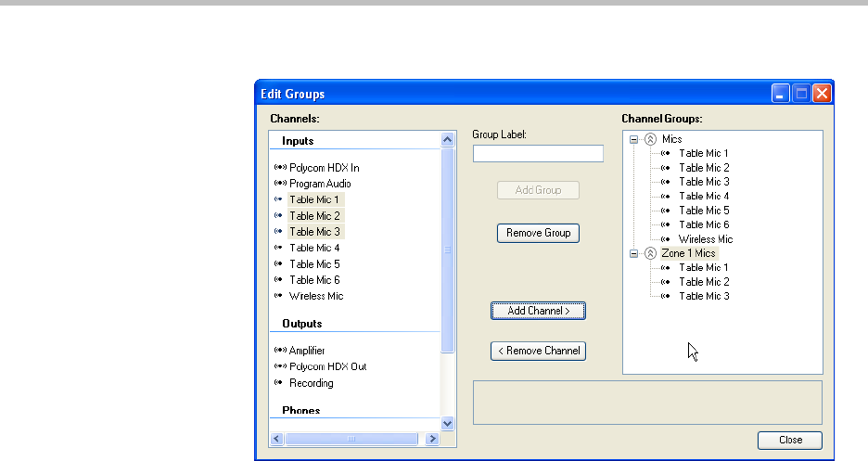Close the dialog with Close button
The width and height of the screenshot is (868, 461).
[790, 440]
